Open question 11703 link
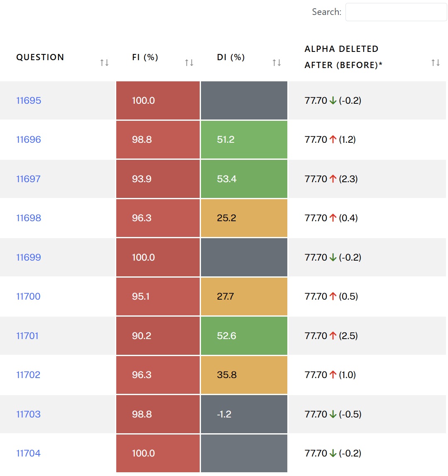The height and width of the screenshot is (476, 448). click(28, 414)
